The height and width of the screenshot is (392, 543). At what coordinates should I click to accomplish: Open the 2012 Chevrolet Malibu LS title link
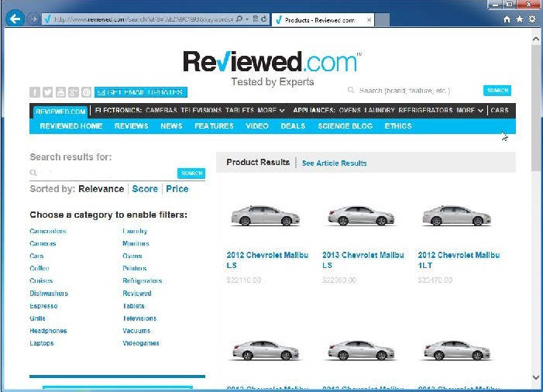coord(267,260)
